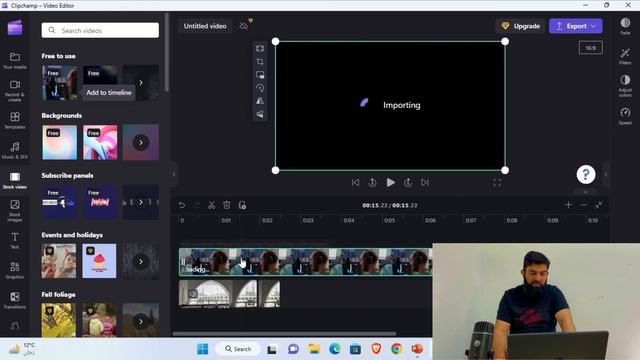Open the Speed panel
Screen dimensions: 640x360
(625, 116)
